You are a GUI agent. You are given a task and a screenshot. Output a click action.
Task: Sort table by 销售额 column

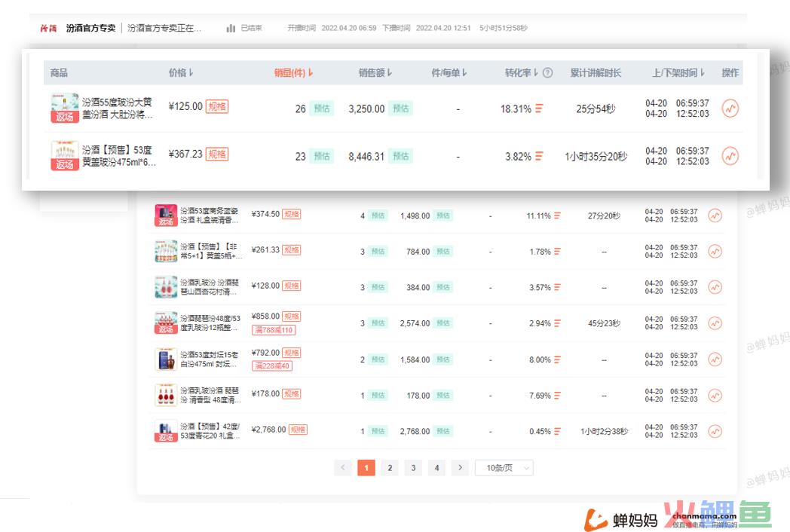click(x=375, y=72)
